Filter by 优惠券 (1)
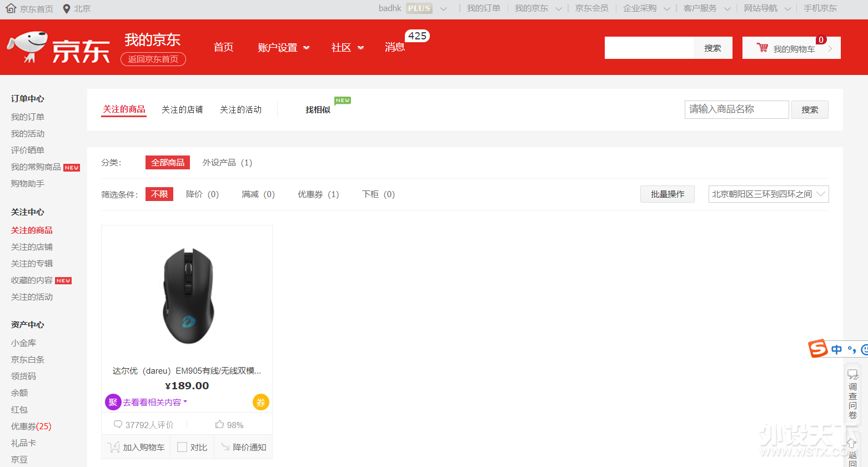The image size is (868, 467). [318, 194]
